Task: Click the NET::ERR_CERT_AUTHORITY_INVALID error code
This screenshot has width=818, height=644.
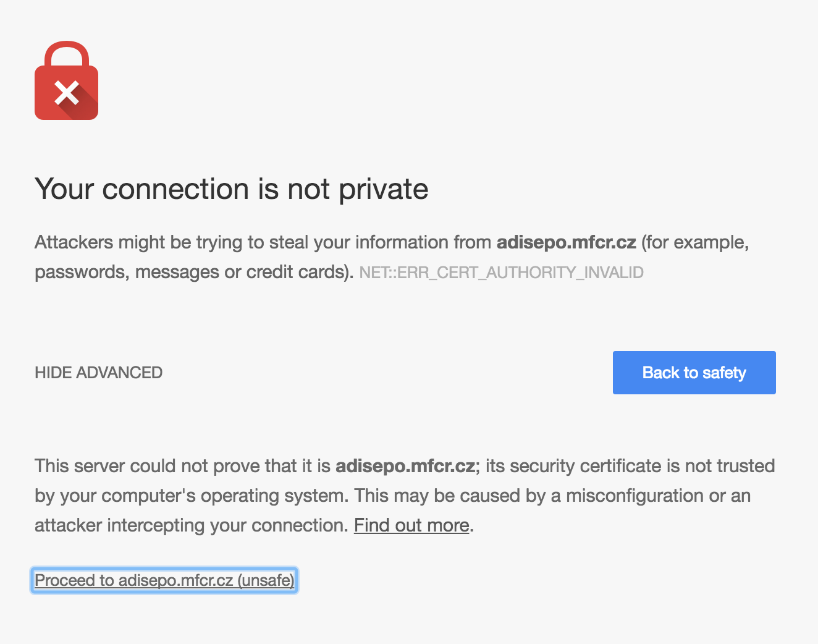Action: point(501,273)
